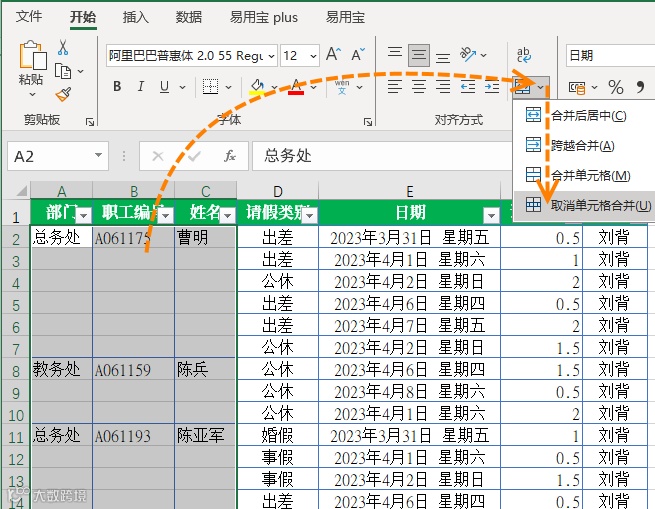
Task: Switch to the 开始 tab
Action: pos(83,17)
